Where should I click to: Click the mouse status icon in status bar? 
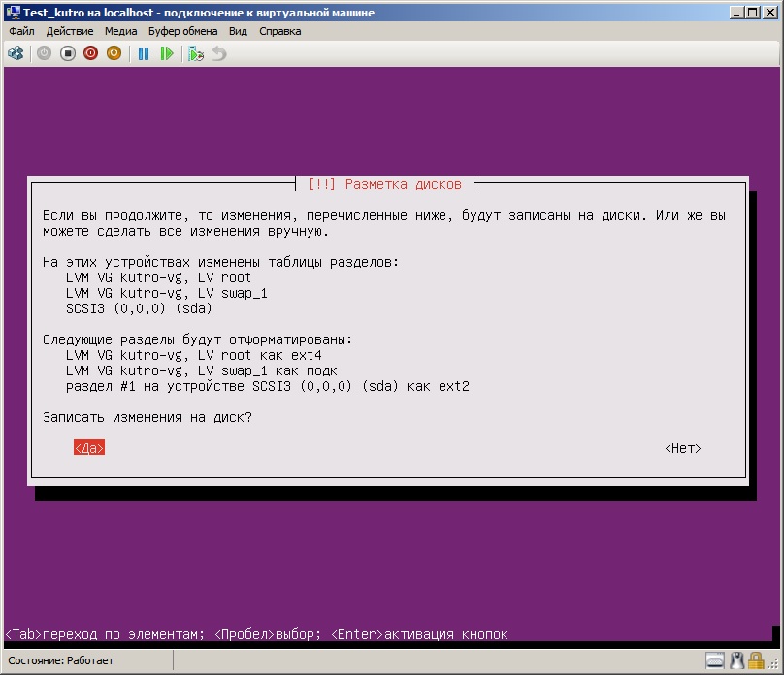point(737,660)
